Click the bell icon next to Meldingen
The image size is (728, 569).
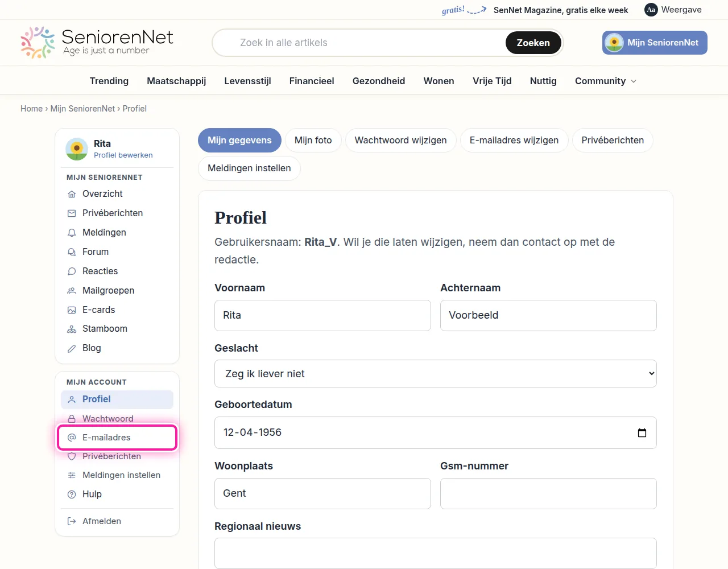click(x=72, y=233)
